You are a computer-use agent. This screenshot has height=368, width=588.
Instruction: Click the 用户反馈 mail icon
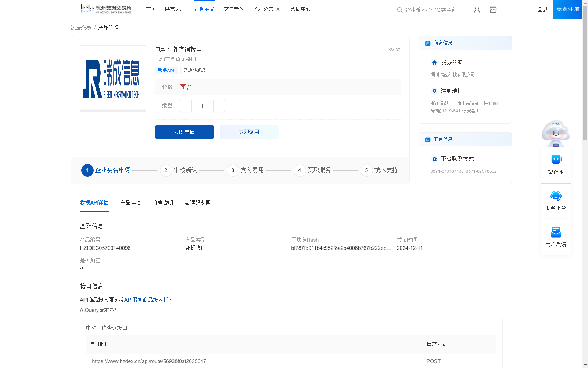click(x=556, y=232)
